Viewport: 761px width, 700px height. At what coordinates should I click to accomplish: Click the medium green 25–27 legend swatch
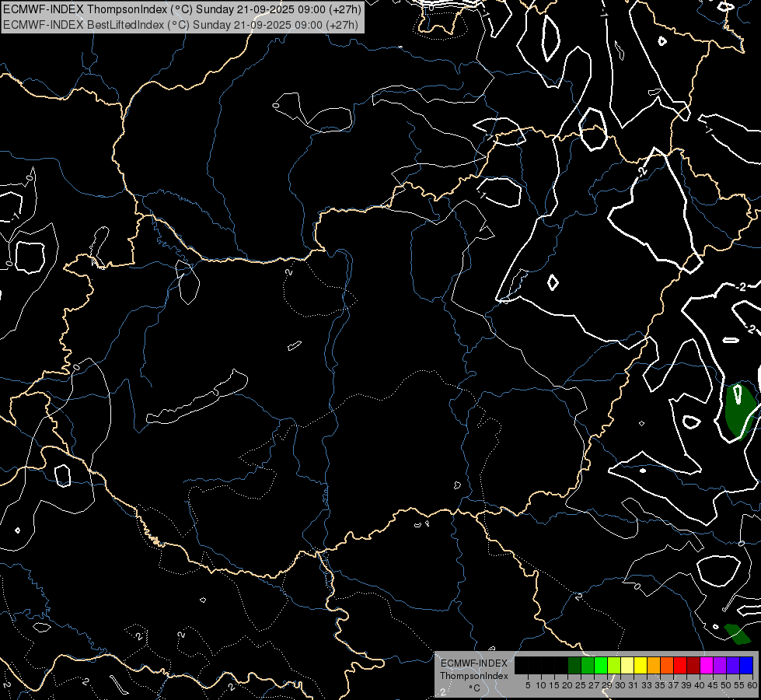pos(588,665)
